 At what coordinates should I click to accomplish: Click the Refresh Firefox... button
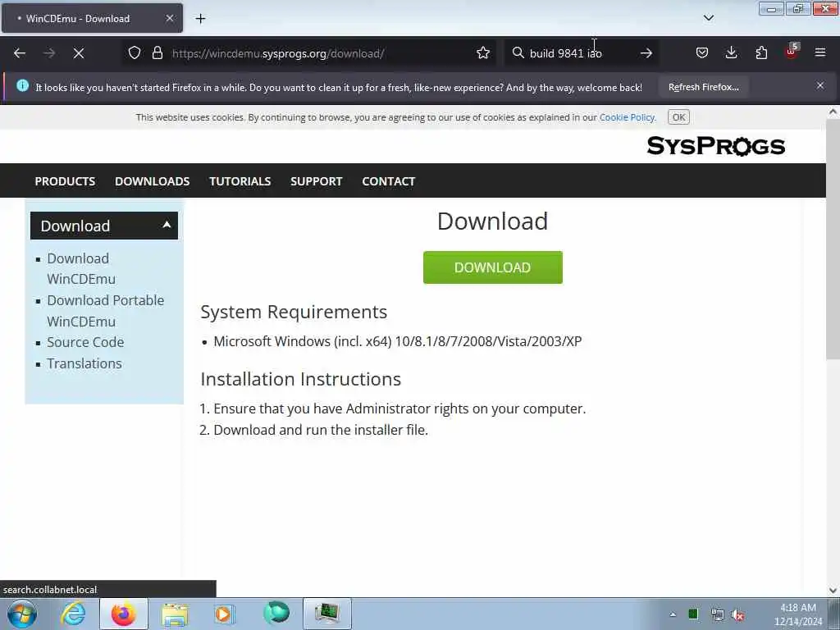tap(703, 87)
